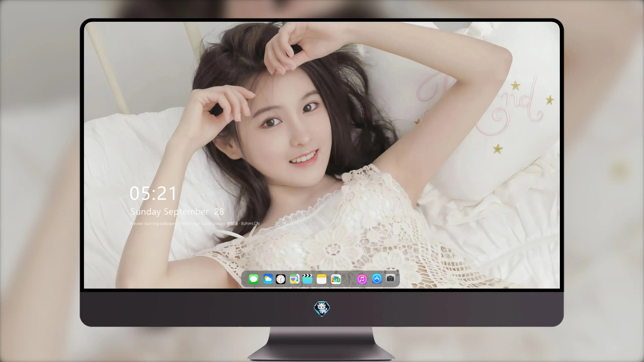Click the dragon logo on monitor chin
This screenshot has height=362, width=644.
point(322,309)
